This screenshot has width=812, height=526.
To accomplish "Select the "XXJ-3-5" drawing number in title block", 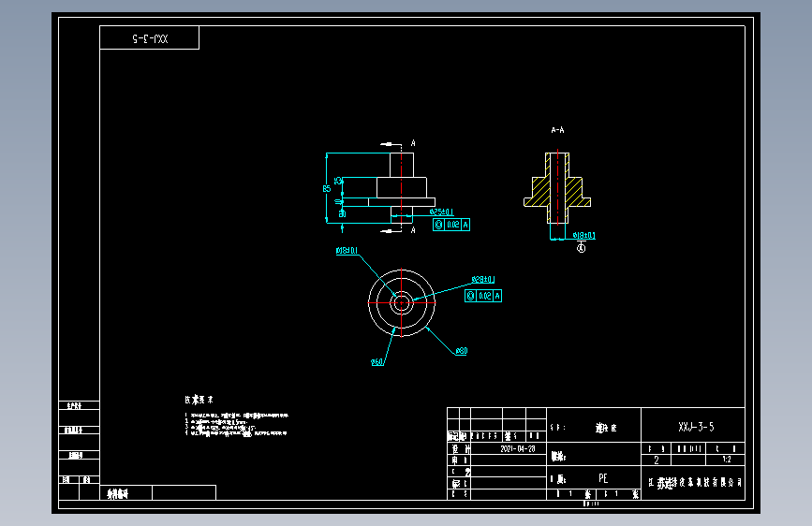I will click(x=696, y=427).
